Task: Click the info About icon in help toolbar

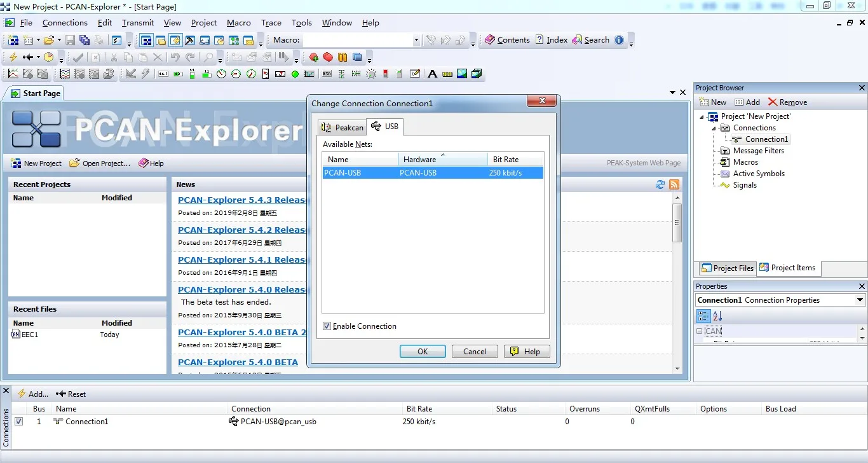Action: (x=619, y=39)
